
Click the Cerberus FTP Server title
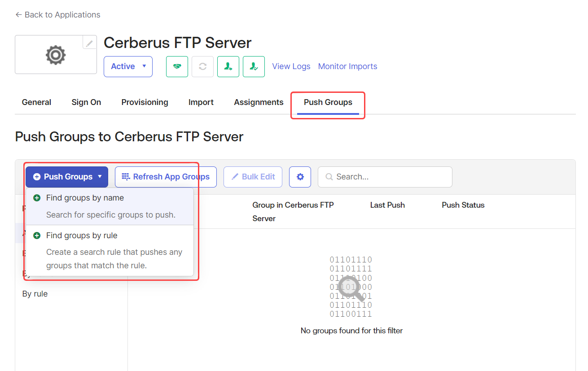178,43
